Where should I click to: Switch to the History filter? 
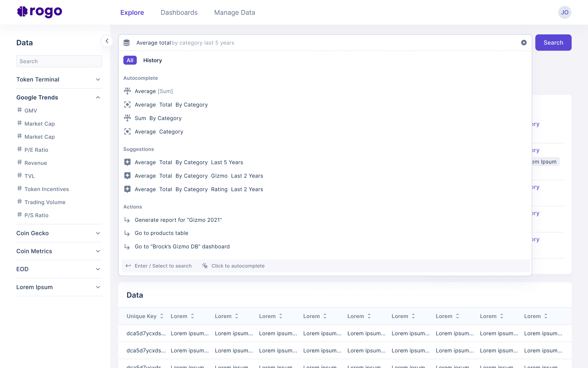[152, 60]
